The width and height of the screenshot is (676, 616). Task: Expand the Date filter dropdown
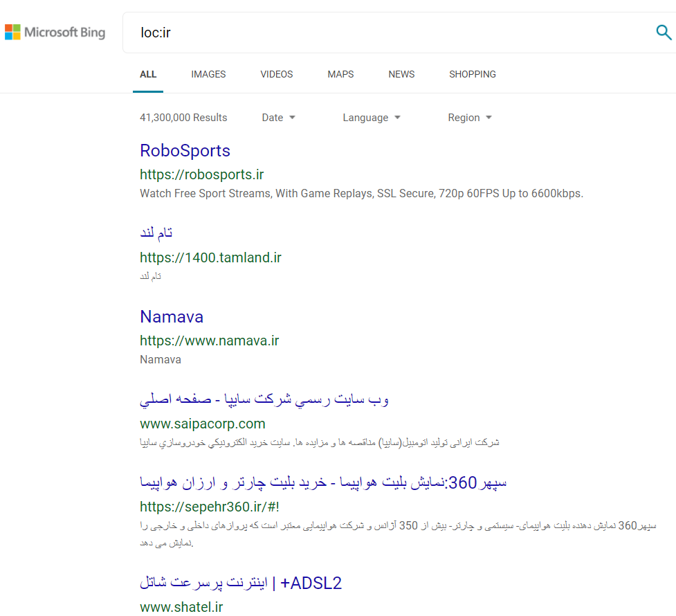(279, 118)
